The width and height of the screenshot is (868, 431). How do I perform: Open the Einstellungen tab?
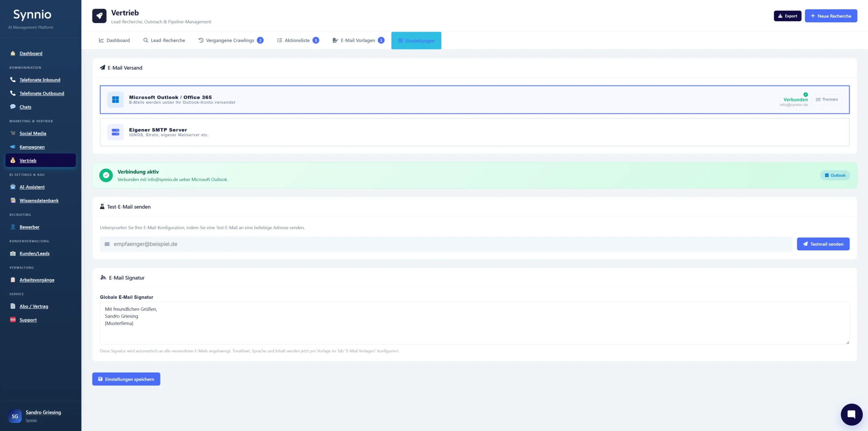416,41
